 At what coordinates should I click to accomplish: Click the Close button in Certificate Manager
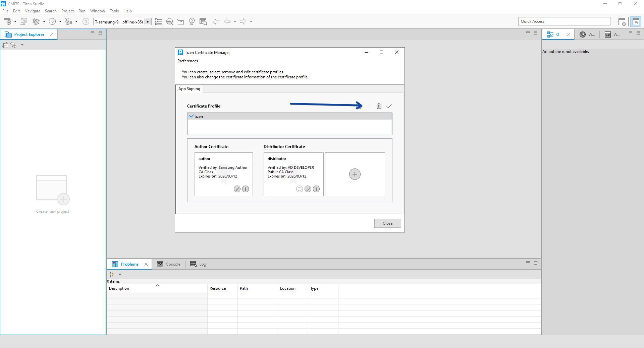coord(387,223)
